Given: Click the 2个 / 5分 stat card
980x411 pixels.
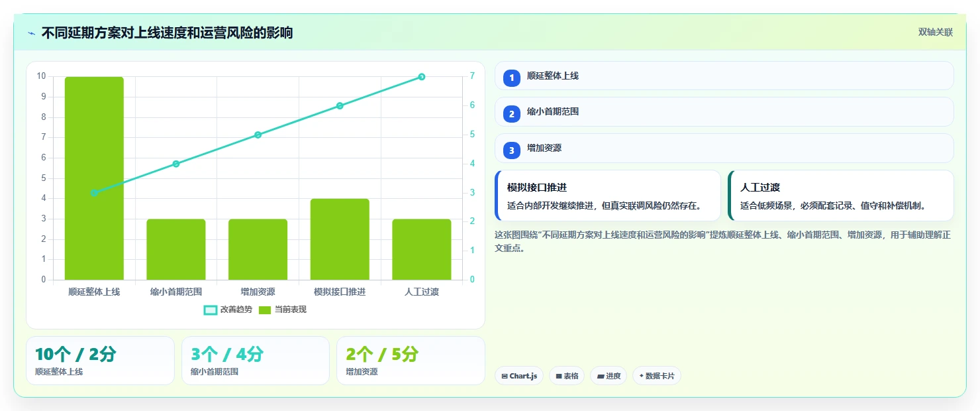Looking at the screenshot, I should [x=411, y=361].
